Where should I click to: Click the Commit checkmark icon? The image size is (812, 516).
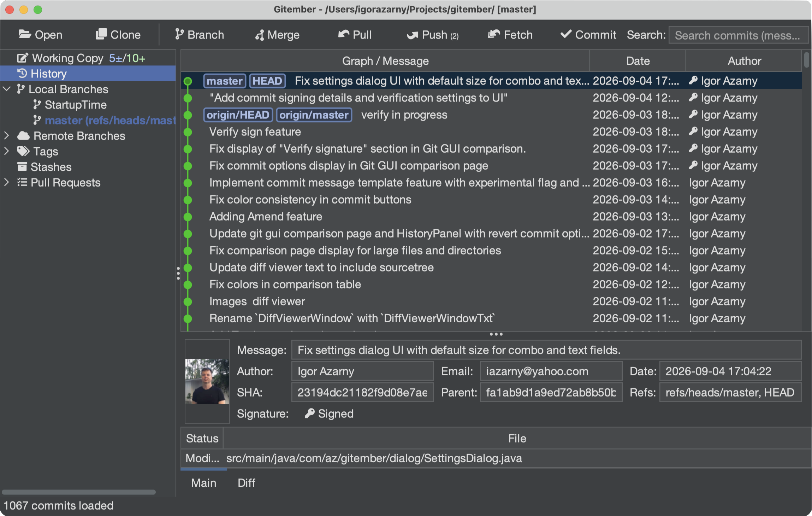566,34
